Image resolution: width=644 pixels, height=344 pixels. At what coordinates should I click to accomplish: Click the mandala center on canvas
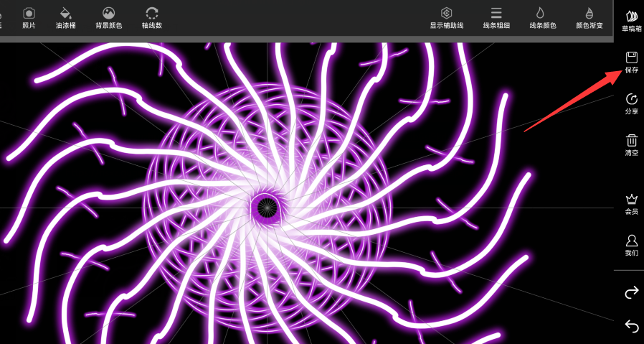point(267,207)
